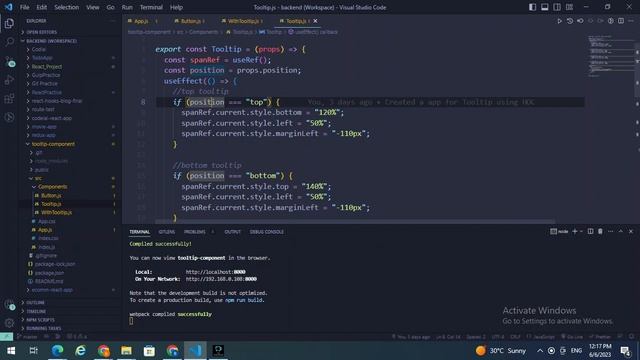
Task: Toggle bottom panel layout icon in title bar
Action: (x=544, y=7)
